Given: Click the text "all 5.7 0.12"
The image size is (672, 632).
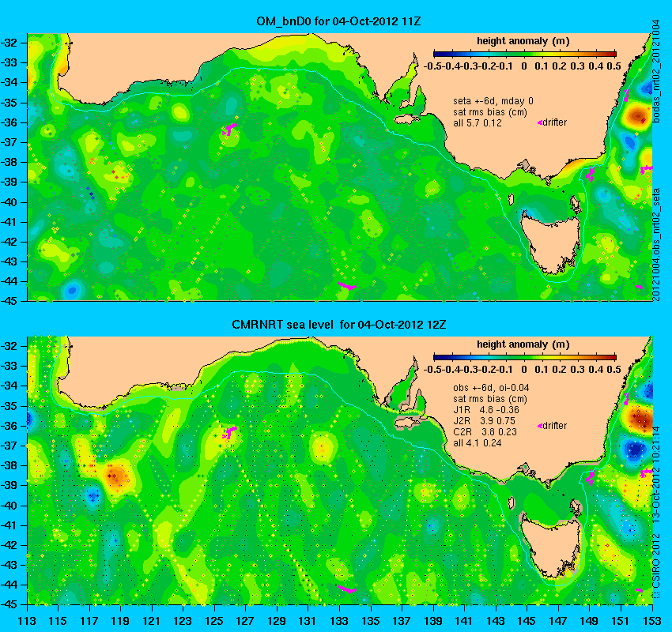Looking at the screenshot, I should 478,123.
